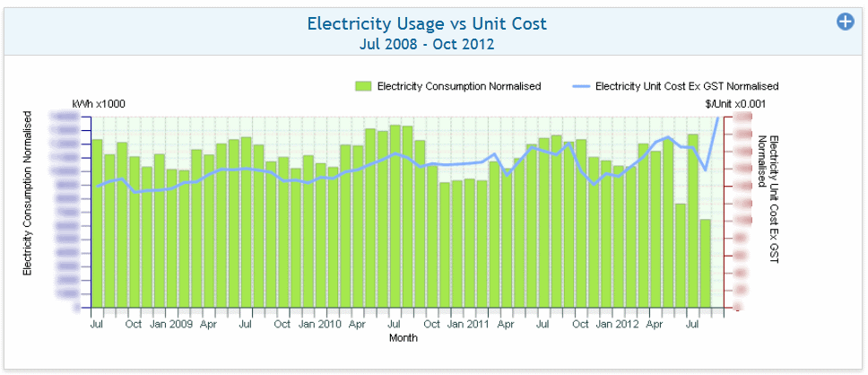
Task: Toggle the Electricity Consumption Normalised legend label
Action: pyautogui.click(x=458, y=86)
